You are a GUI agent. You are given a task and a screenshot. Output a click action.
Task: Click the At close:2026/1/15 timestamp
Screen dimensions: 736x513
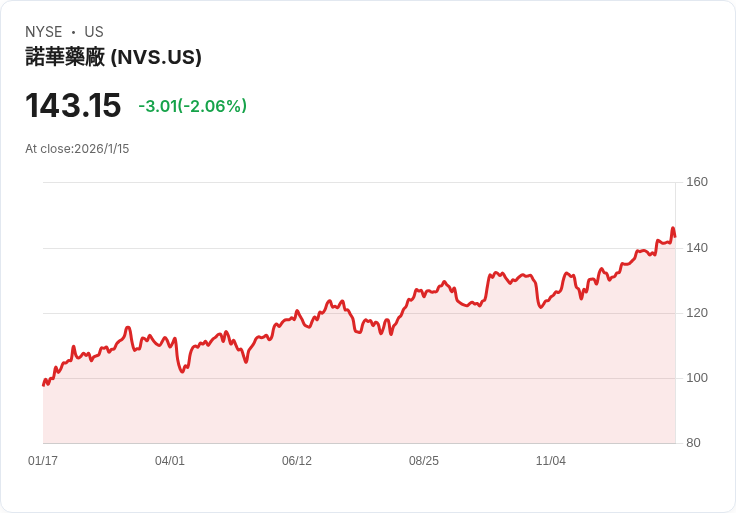click(x=77, y=149)
